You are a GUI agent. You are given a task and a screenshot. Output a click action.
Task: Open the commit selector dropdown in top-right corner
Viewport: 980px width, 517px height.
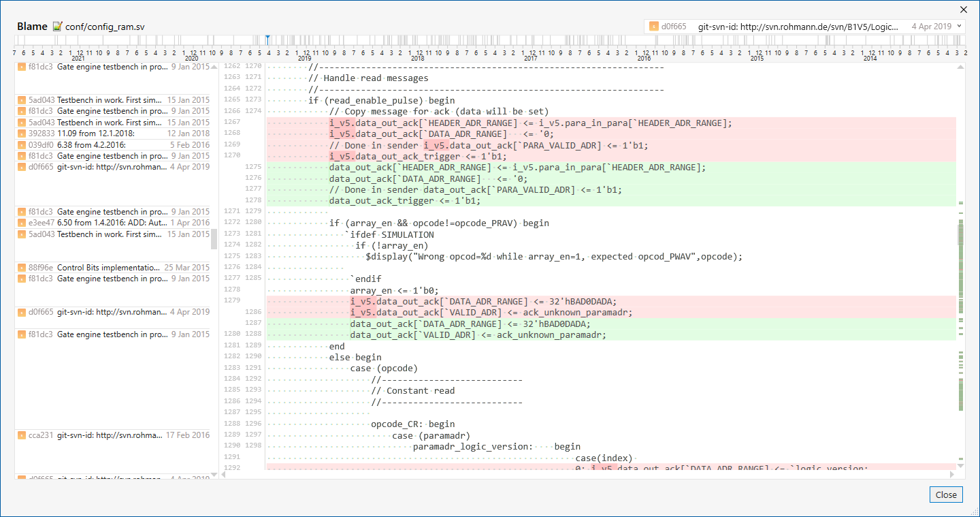[959, 25]
